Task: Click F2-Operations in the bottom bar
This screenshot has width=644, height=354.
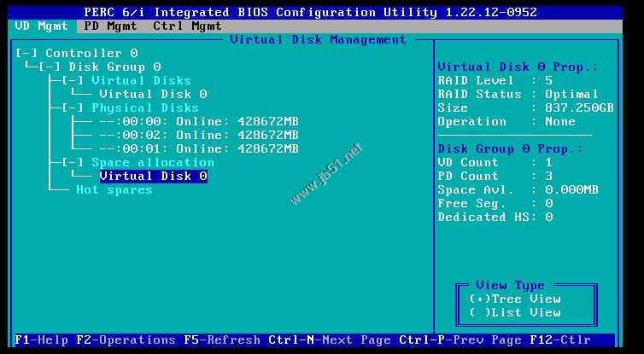Action: tap(126, 339)
